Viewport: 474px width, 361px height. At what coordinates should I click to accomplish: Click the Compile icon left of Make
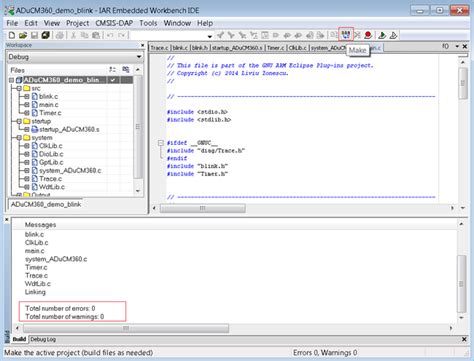coord(334,35)
